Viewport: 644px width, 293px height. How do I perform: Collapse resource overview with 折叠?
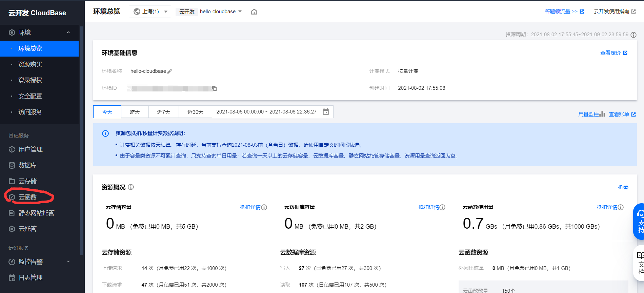623,187
